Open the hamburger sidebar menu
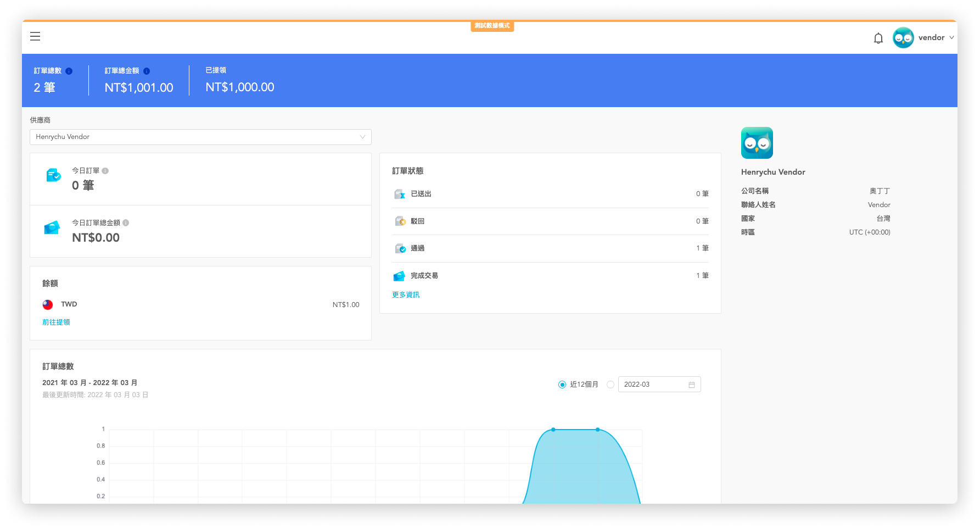Screen dimensions: 980x529 point(35,36)
